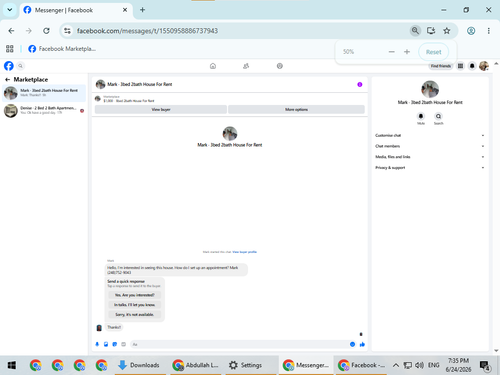View site information icon in the address bar

click(67, 31)
